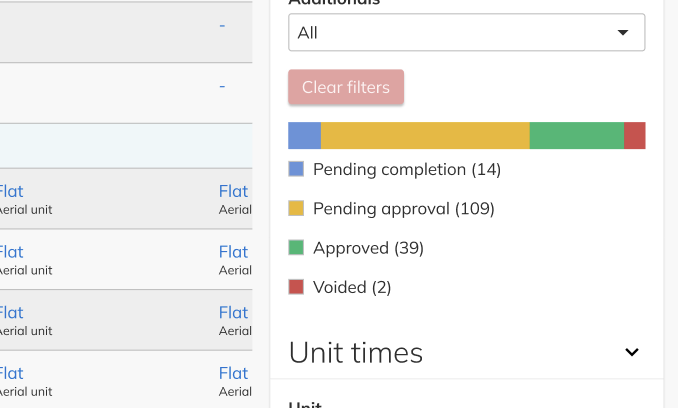Select the red segment of the status bar
This screenshot has height=408, width=678.
coord(634,135)
